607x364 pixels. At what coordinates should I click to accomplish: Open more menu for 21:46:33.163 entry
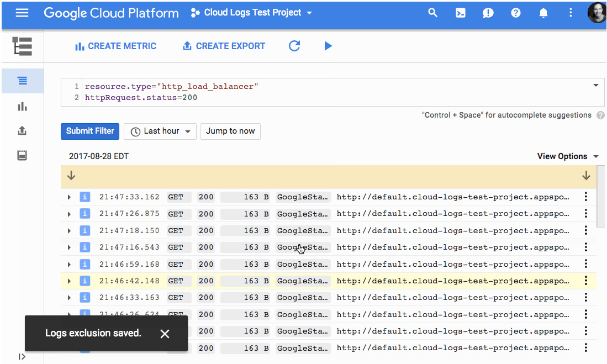pyautogui.click(x=585, y=297)
